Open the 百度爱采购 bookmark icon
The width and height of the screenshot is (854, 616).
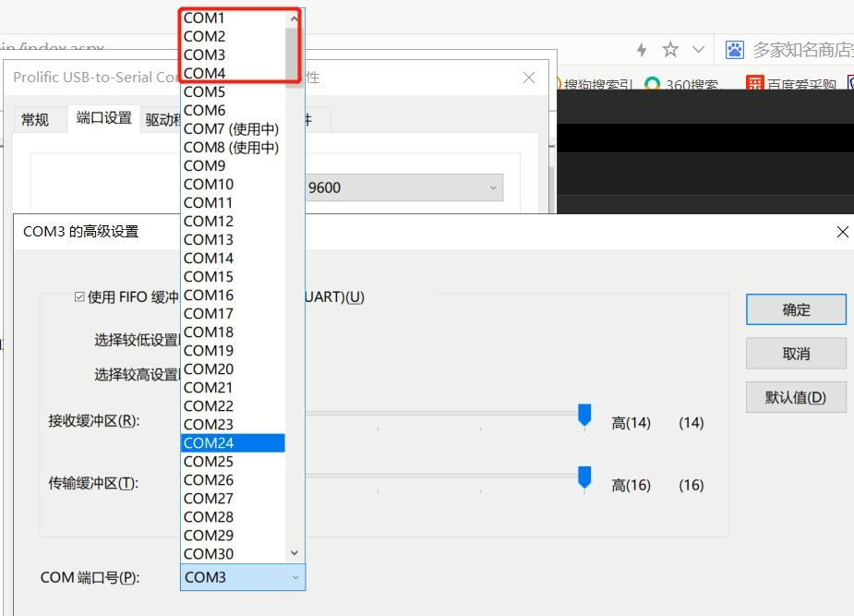coord(755,84)
